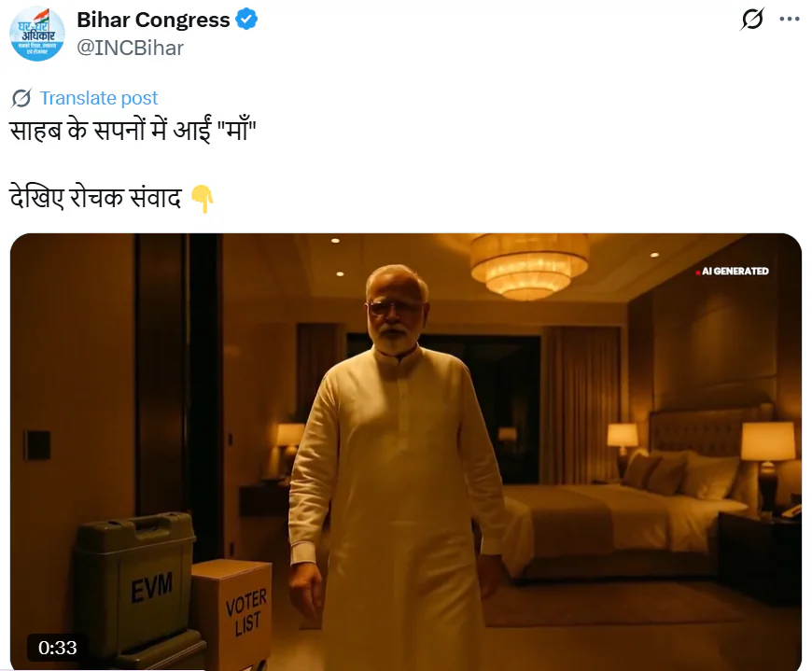Click the second line of Hindi post text
This screenshot has height=671, width=812.
coord(96,199)
